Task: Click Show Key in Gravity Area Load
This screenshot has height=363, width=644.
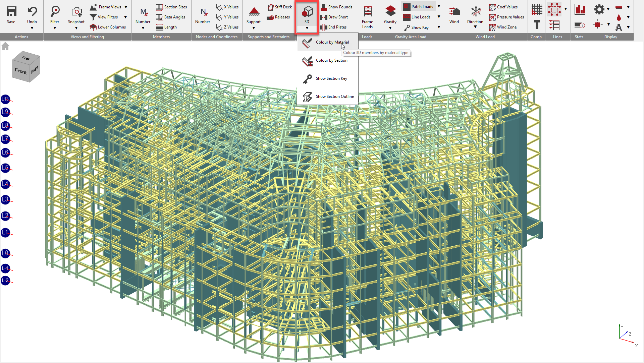Action: click(x=416, y=27)
